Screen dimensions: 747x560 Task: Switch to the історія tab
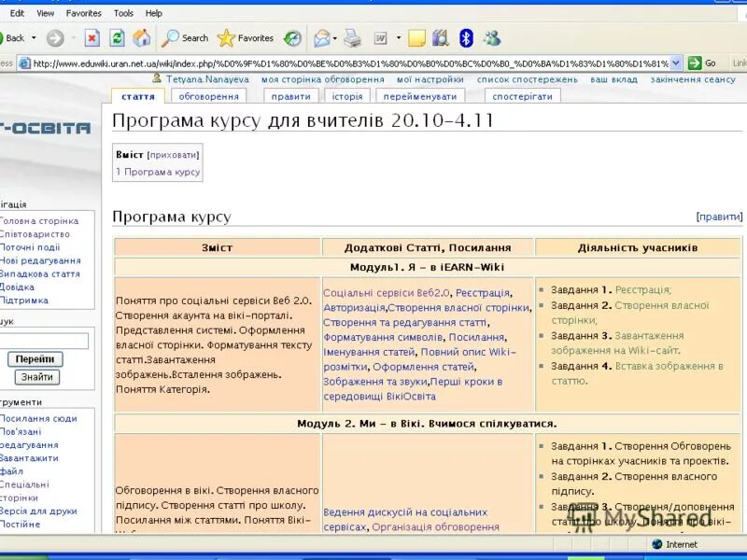pyautogui.click(x=346, y=96)
